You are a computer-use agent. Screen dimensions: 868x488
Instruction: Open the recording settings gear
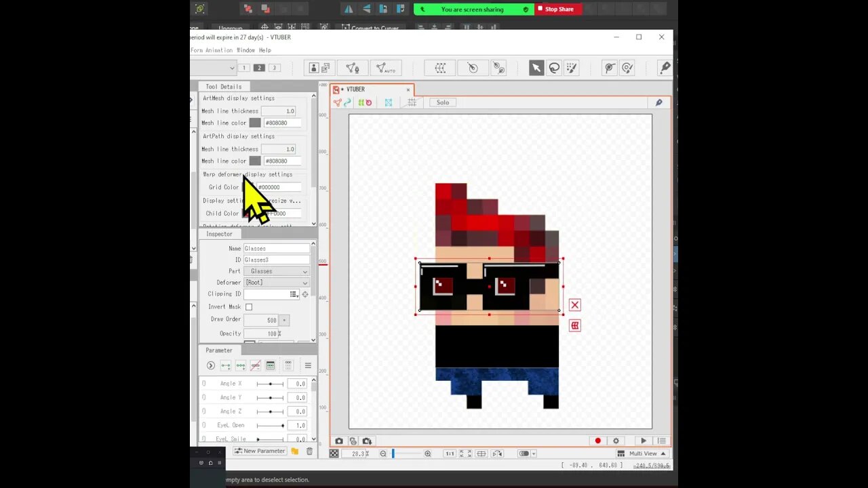tap(616, 441)
